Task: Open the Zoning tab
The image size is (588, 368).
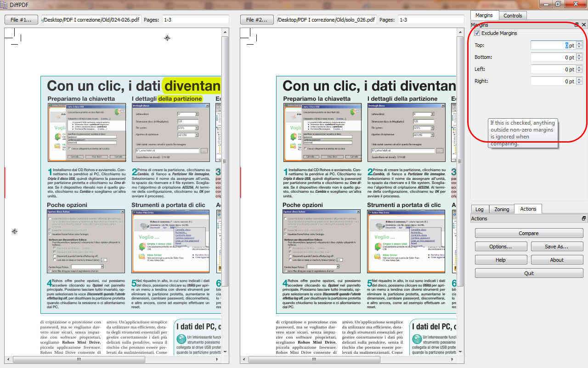Action: 502,209
